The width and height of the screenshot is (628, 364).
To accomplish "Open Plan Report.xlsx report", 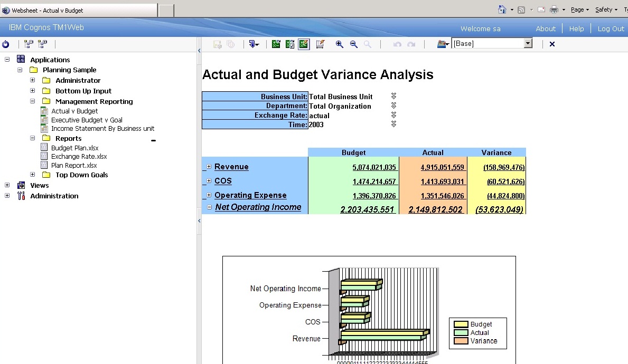I will (74, 166).
